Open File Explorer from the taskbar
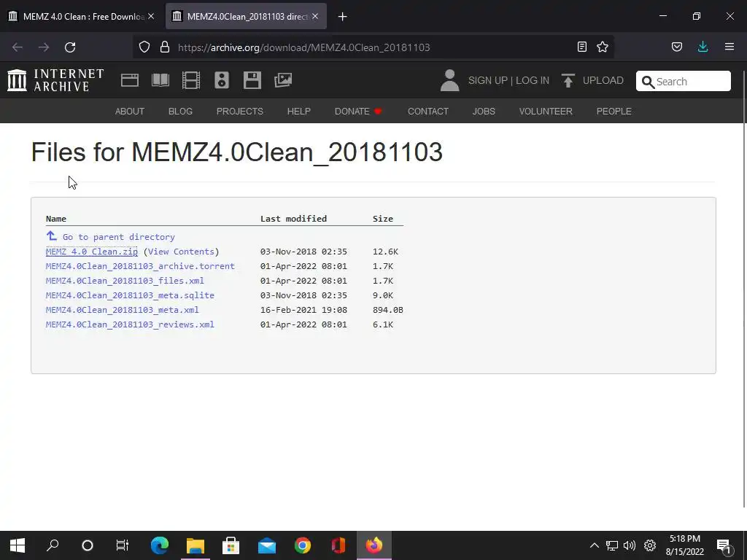 [196, 545]
